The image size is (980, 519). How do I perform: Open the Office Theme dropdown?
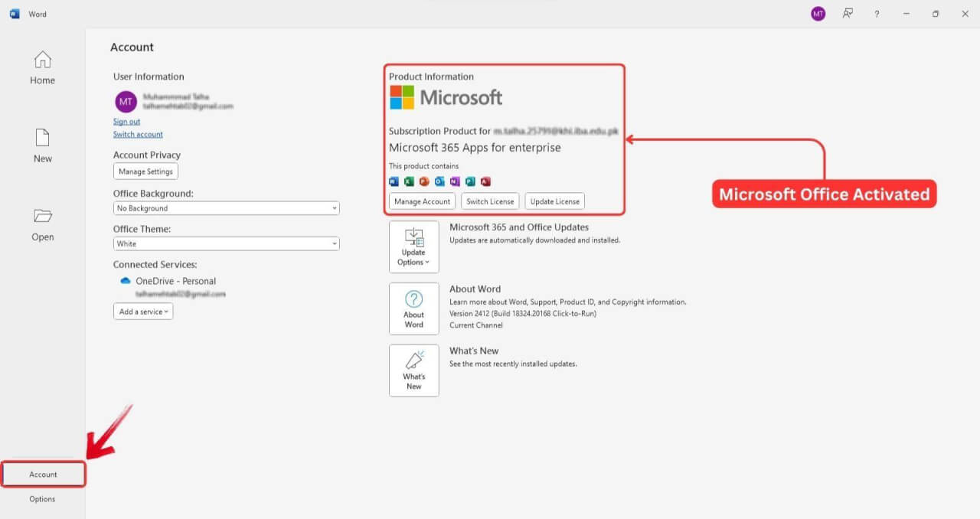[226, 243]
